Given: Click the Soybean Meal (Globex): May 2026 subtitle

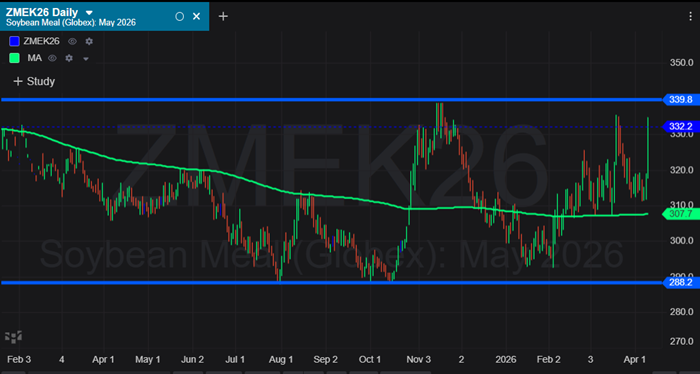Looking at the screenshot, I should click(71, 22).
